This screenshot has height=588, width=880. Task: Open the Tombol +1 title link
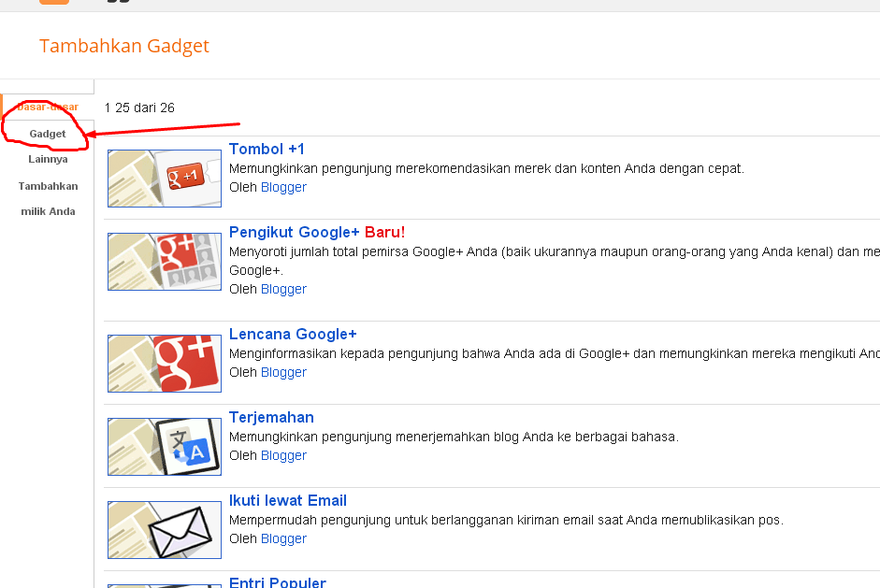267,150
